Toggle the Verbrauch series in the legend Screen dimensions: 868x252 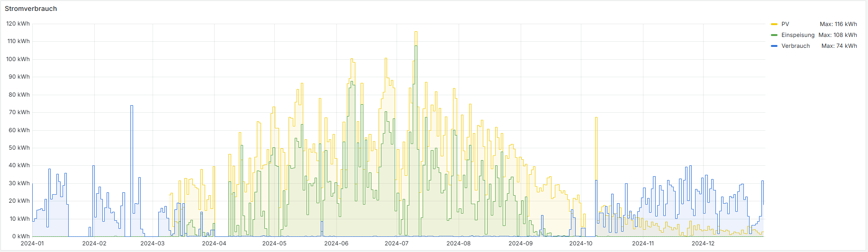point(796,46)
